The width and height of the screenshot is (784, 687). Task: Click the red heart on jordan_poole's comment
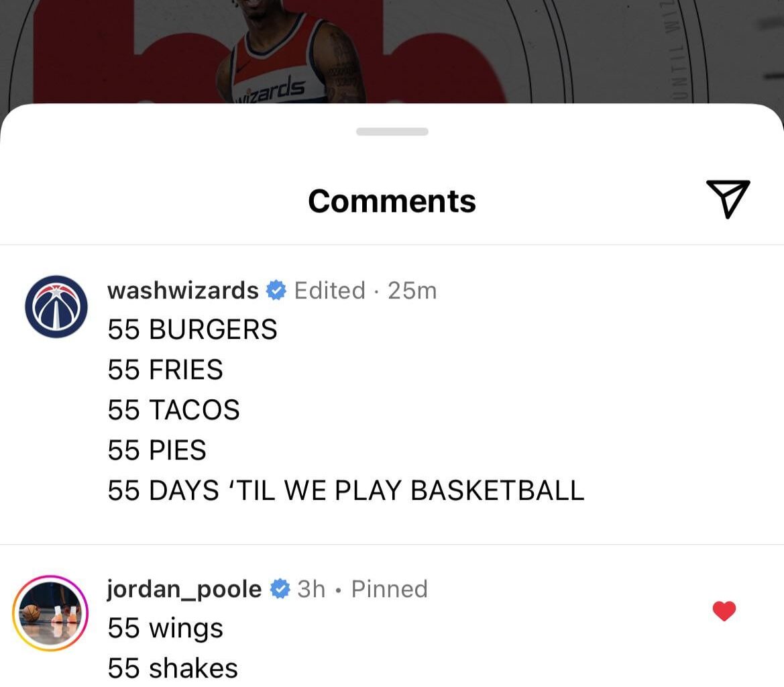[x=724, y=611]
